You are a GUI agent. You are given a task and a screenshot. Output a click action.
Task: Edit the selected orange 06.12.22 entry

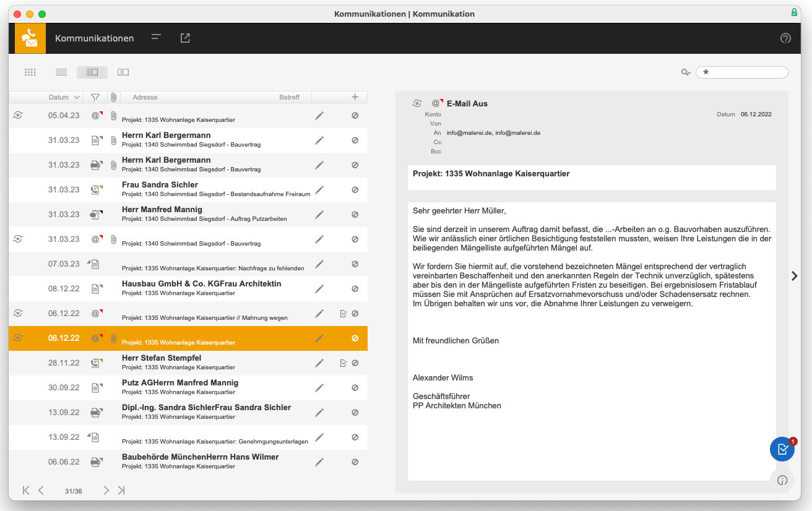[x=319, y=338]
